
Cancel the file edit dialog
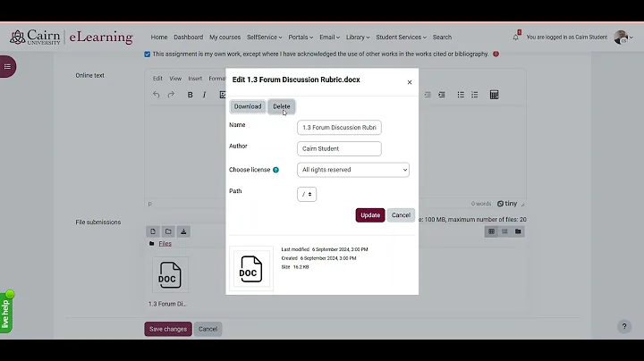tap(401, 215)
